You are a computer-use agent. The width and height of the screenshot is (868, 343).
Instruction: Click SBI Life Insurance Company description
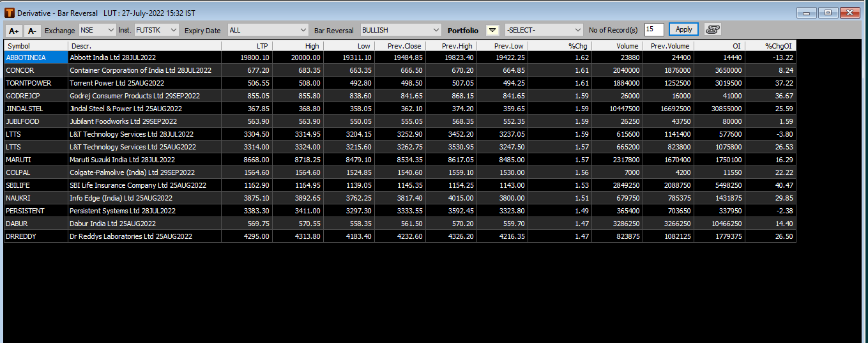(x=144, y=185)
